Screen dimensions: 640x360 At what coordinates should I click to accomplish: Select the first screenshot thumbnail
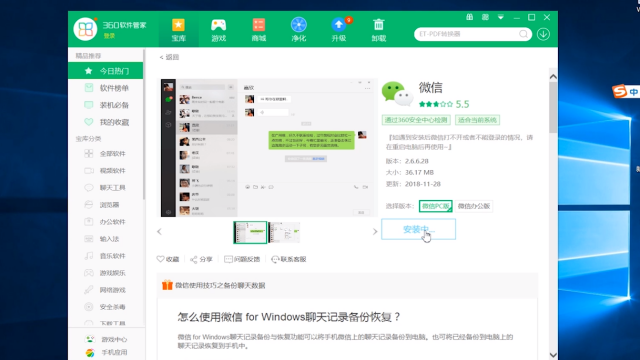tap(250, 232)
